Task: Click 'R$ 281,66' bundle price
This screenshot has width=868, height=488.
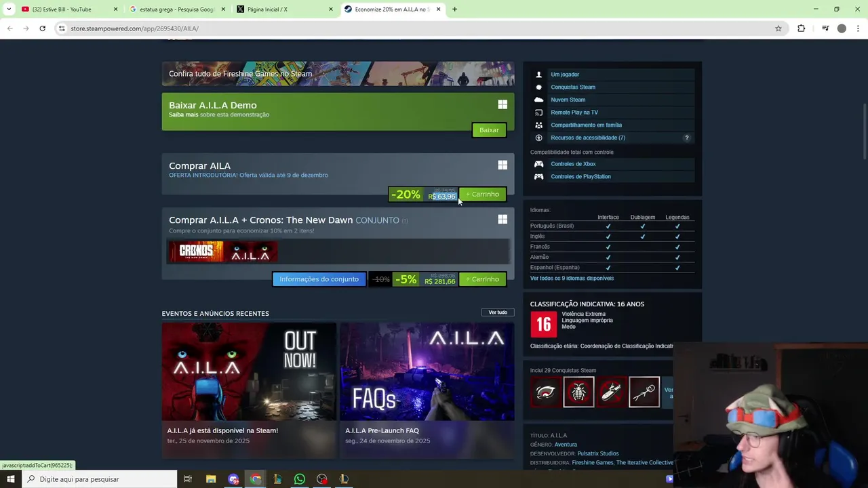Action: click(x=440, y=281)
